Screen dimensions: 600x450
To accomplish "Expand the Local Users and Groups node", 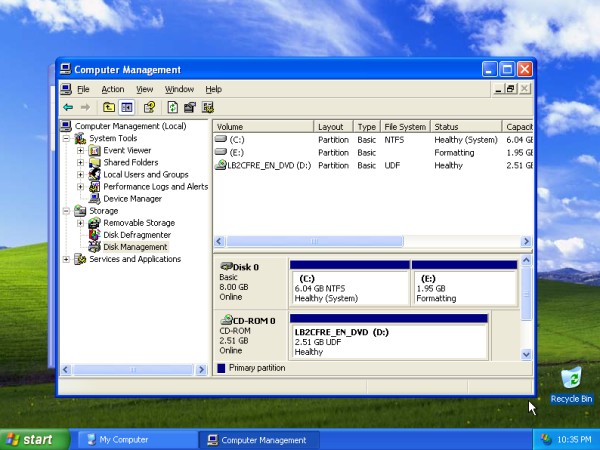I will 80,174.
